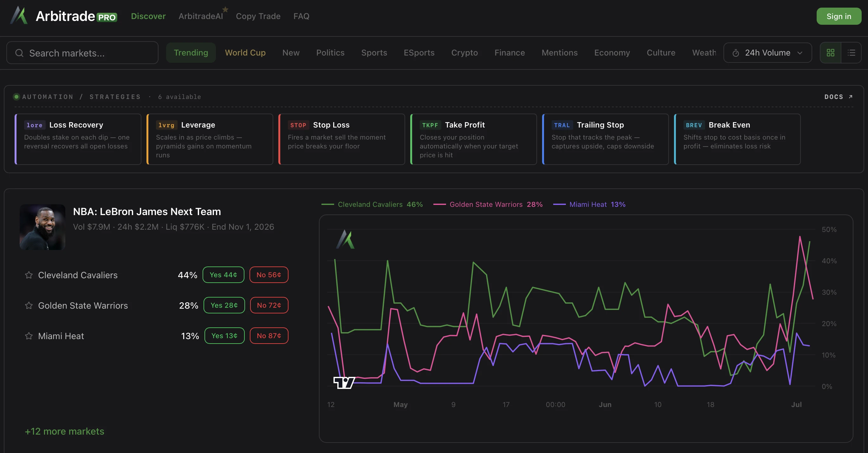Select the Economy category tab
The width and height of the screenshot is (868, 453).
pos(612,53)
